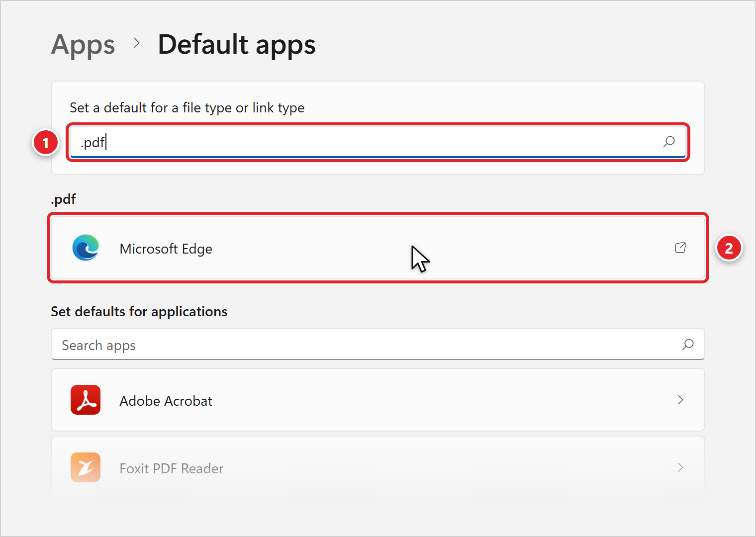This screenshot has width=756, height=537.
Task: Click into the Search apps field
Action: point(378,344)
